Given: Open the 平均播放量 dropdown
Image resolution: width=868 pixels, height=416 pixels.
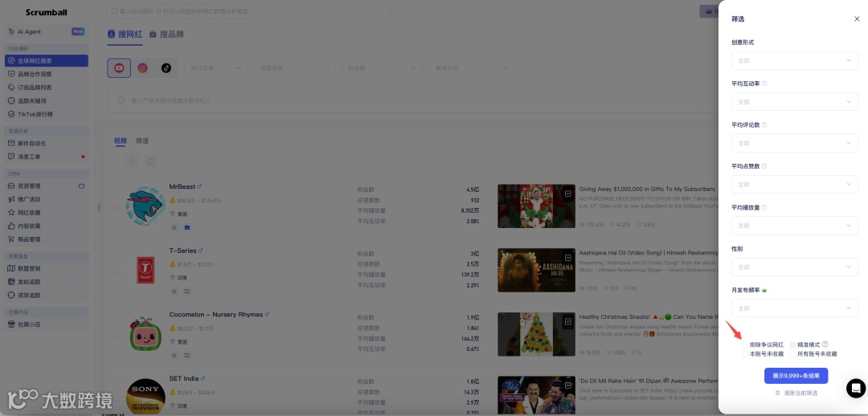Looking at the screenshot, I should tap(794, 226).
